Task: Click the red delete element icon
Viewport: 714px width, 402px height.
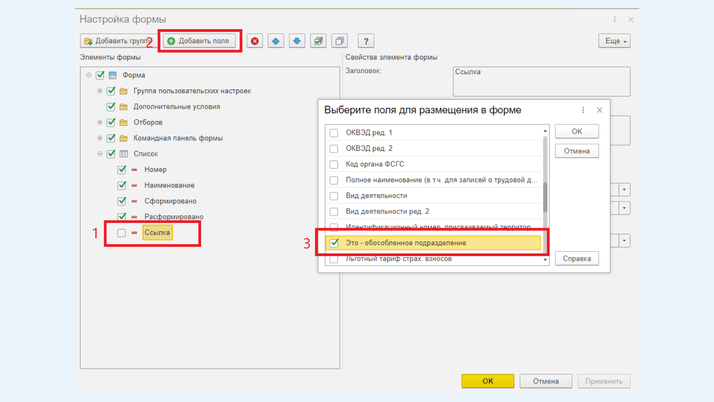Action: coord(255,41)
